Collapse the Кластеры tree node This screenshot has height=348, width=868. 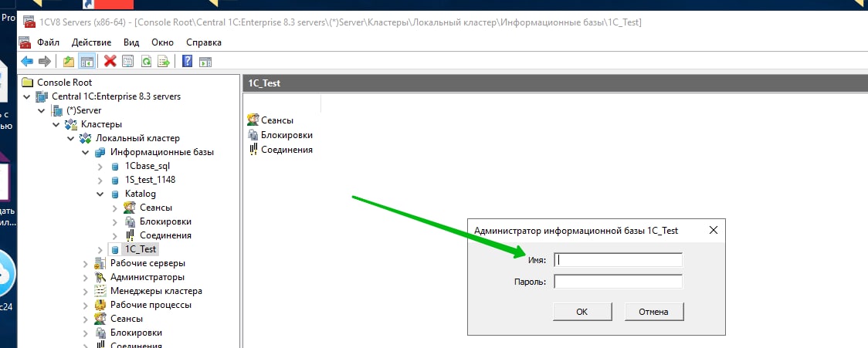(56, 124)
